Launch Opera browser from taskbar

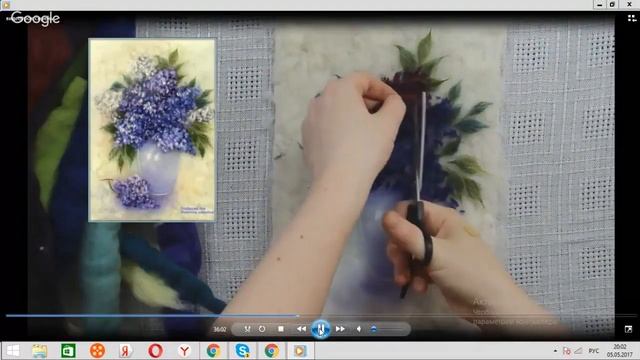(x=156, y=351)
